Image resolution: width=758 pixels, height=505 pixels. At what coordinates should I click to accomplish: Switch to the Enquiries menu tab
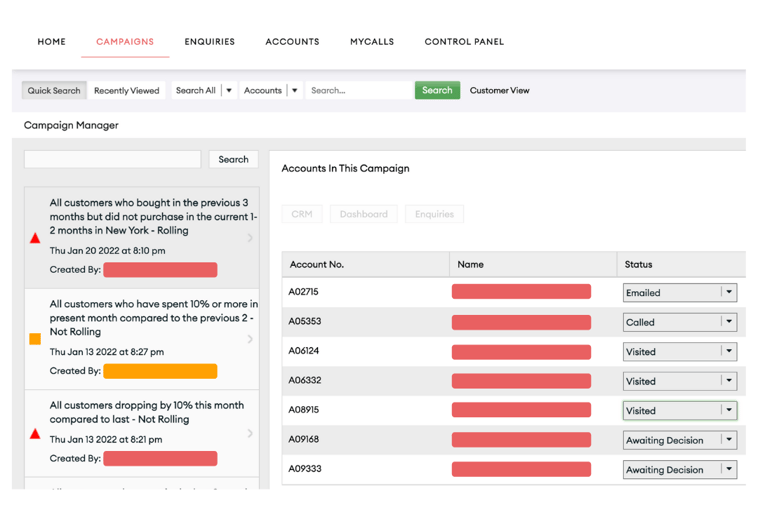point(209,42)
